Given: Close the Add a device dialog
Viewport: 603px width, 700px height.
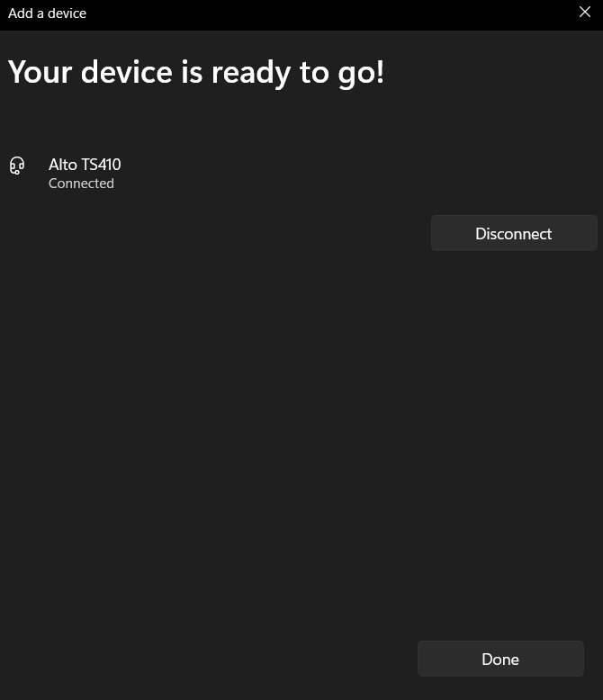Looking at the screenshot, I should [585, 12].
